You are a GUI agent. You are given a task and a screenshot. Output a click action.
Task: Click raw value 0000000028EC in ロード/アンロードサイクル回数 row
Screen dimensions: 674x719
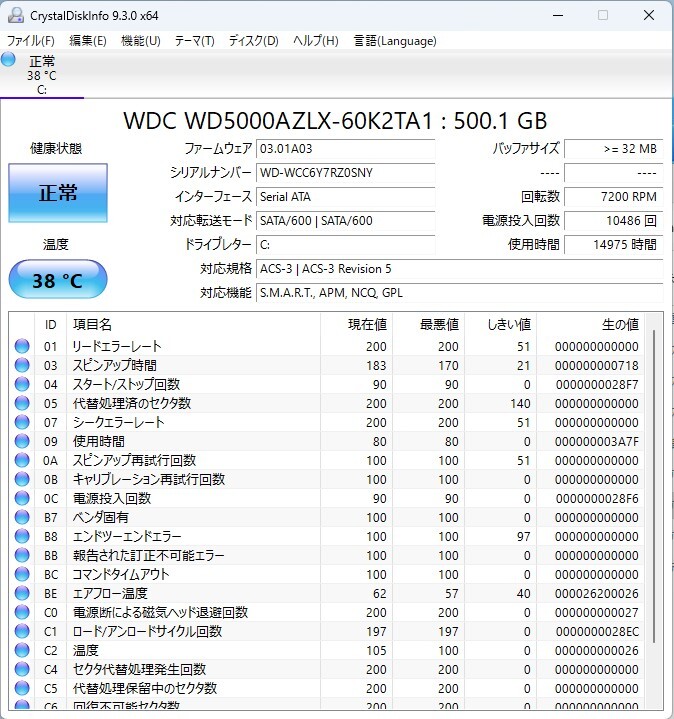pos(597,632)
